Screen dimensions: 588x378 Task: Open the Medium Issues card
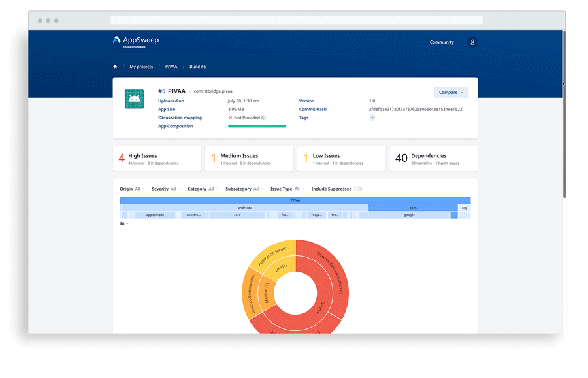[250, 159]
